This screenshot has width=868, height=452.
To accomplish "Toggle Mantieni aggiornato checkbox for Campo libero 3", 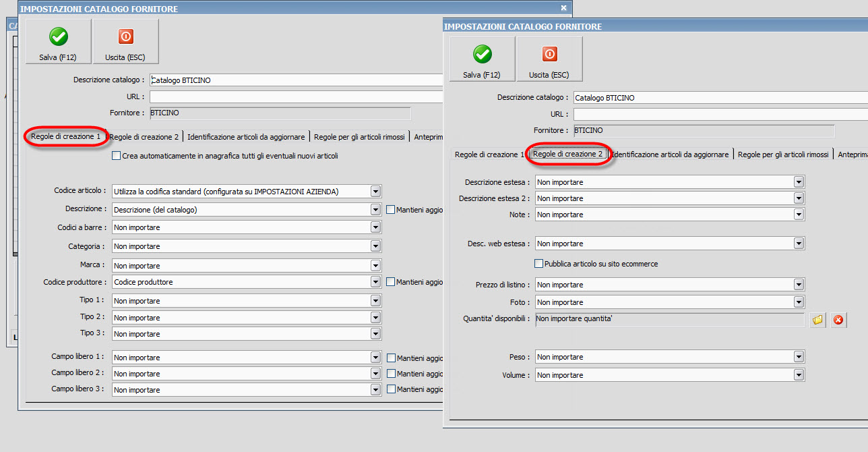I will point(392,389).
